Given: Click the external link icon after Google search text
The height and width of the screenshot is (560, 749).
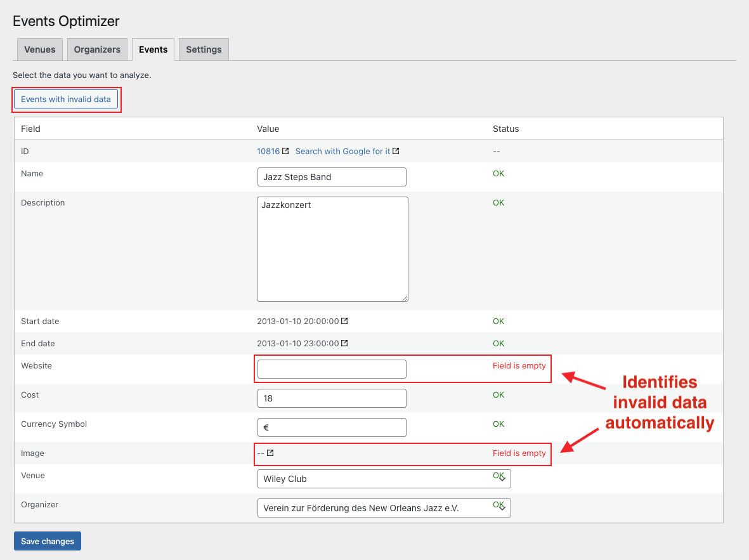Looking at the screenshot, I should coord(396,151).
